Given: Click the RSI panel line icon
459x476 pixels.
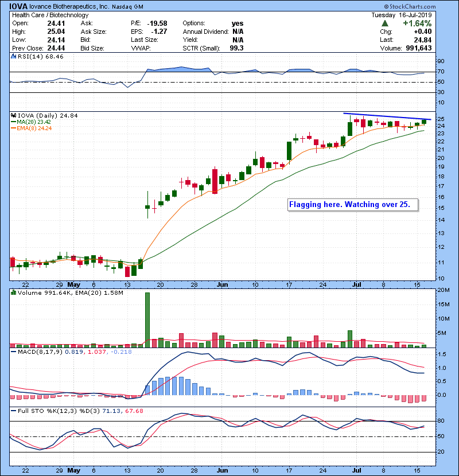Looking at the screenshot, I should pyautogui.click(x=13, y=56).
